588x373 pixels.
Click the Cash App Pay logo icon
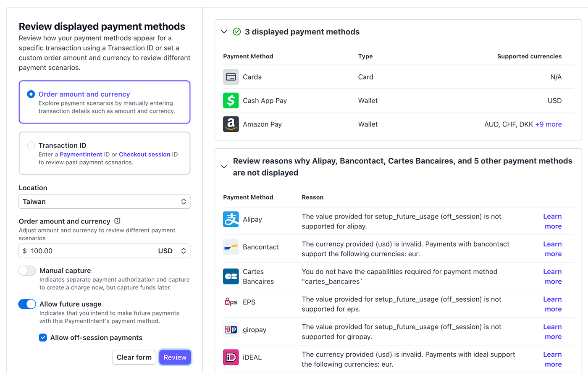[231, 100]
